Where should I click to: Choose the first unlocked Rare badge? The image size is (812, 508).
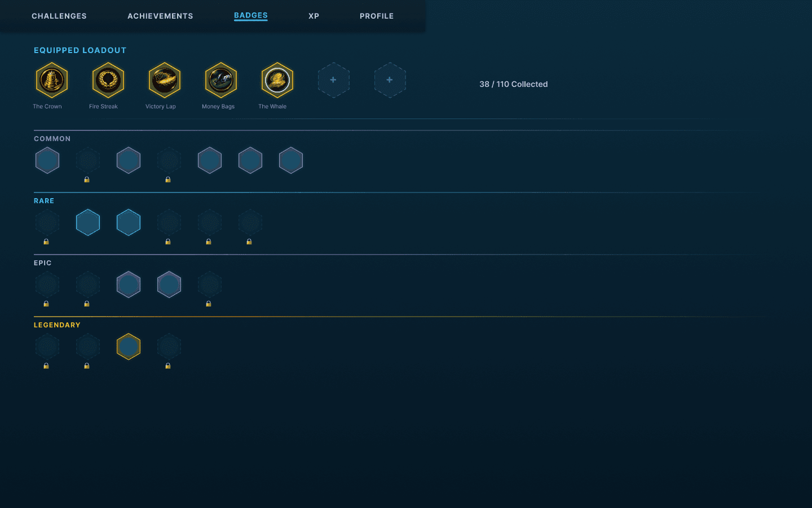click(88, 222)
